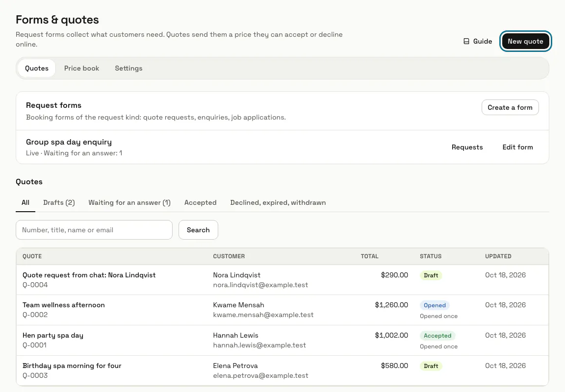Click the $1,260.00 total
Viewport: 565px width, 392px height.
[391, 305]
